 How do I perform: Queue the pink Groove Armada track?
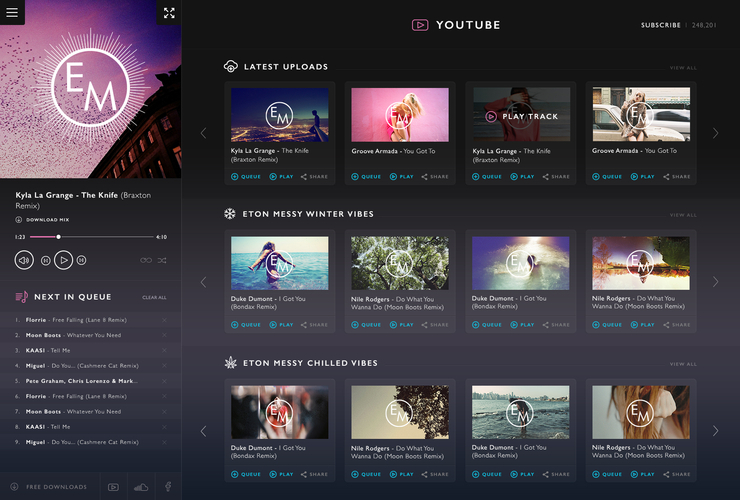pos(366,177)
